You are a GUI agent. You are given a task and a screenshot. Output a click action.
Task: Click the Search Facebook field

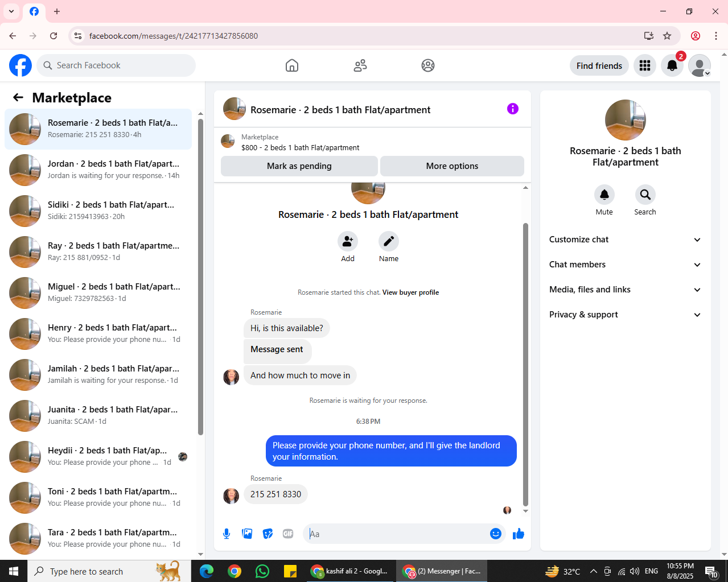[116, 65]
